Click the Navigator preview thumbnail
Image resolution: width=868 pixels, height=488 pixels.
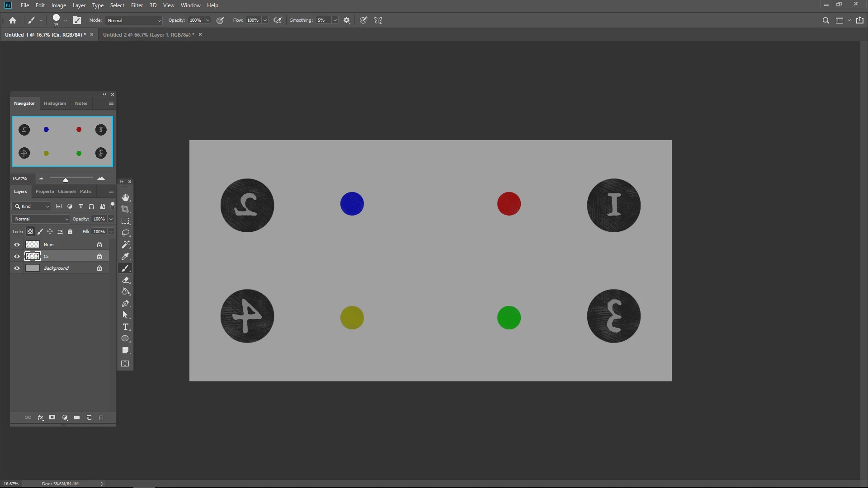point(62,141)
